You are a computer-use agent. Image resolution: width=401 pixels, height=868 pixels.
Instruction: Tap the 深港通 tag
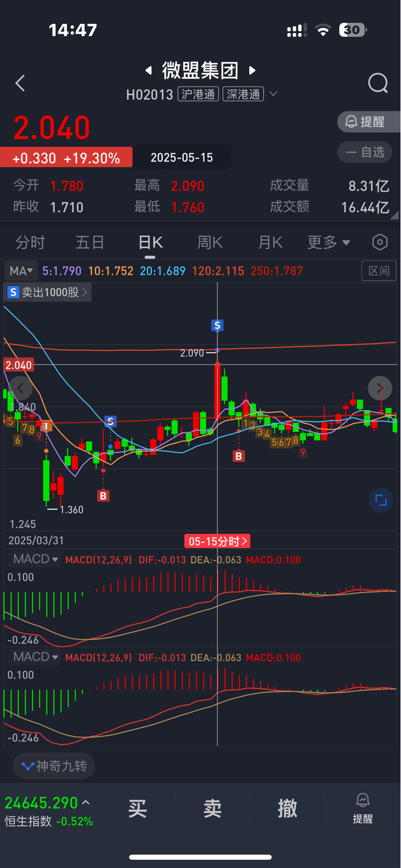(x=244, y=94)
